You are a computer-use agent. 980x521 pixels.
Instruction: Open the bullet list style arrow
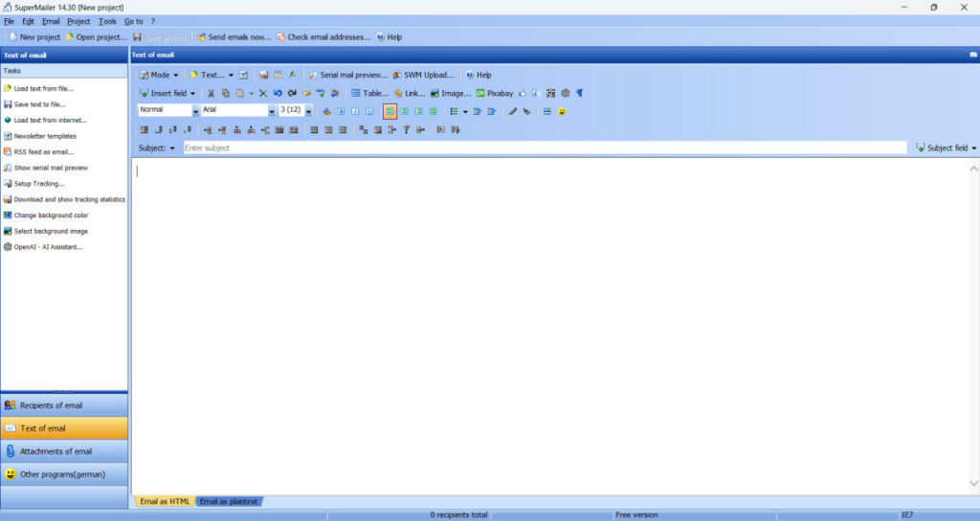tap(465, 111)
